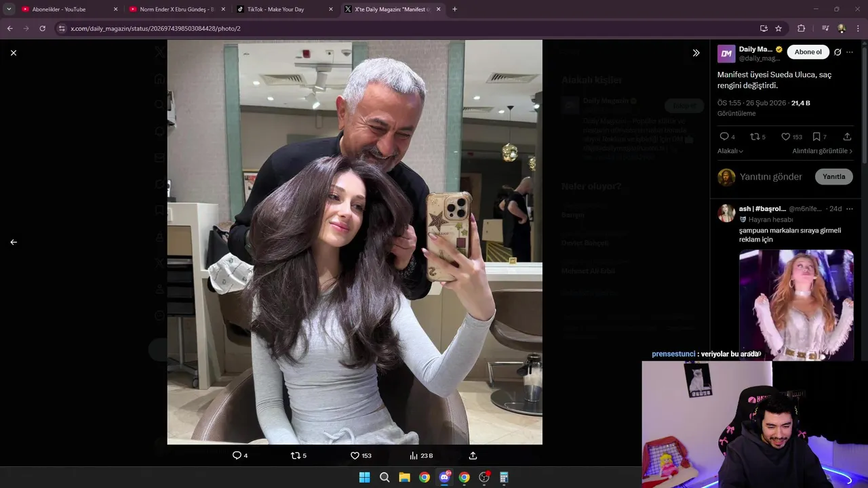Open the GIF in ash's reply
Viewport: 868px width, 488px height.
click(796, 305)
